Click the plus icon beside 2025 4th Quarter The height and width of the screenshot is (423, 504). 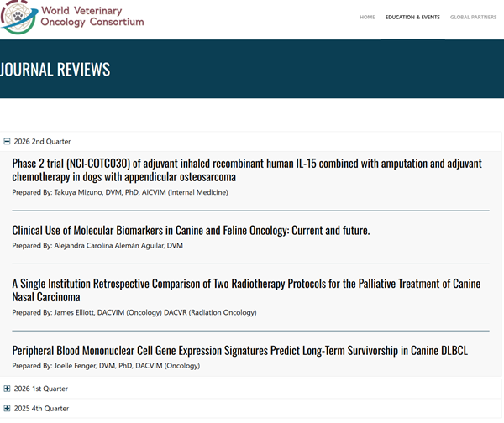(8, 408)
